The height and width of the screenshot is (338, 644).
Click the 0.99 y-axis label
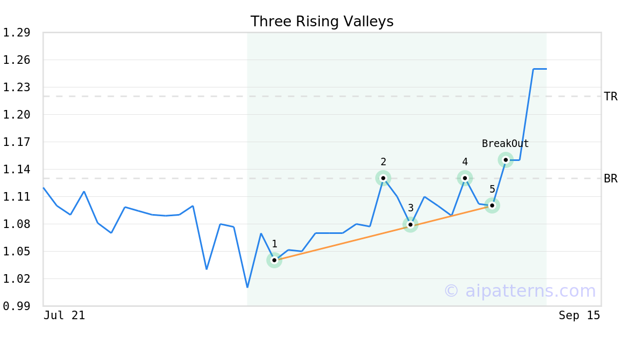16,306
